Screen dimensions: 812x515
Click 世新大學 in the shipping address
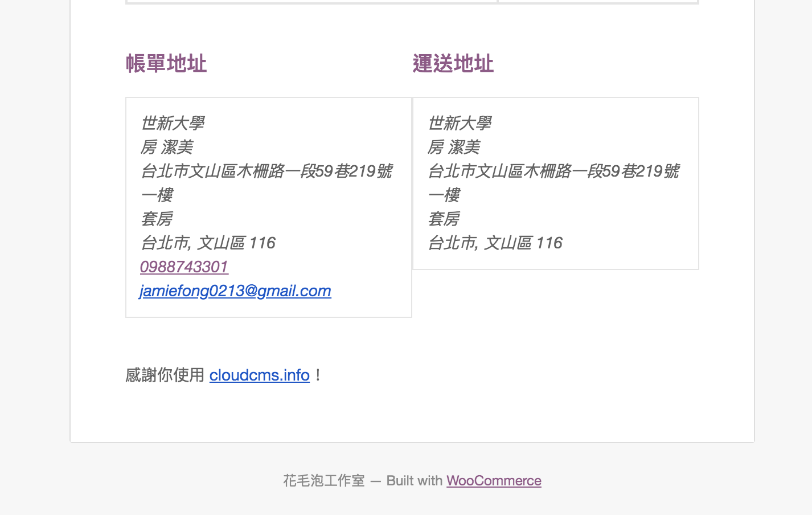(460, 122)
